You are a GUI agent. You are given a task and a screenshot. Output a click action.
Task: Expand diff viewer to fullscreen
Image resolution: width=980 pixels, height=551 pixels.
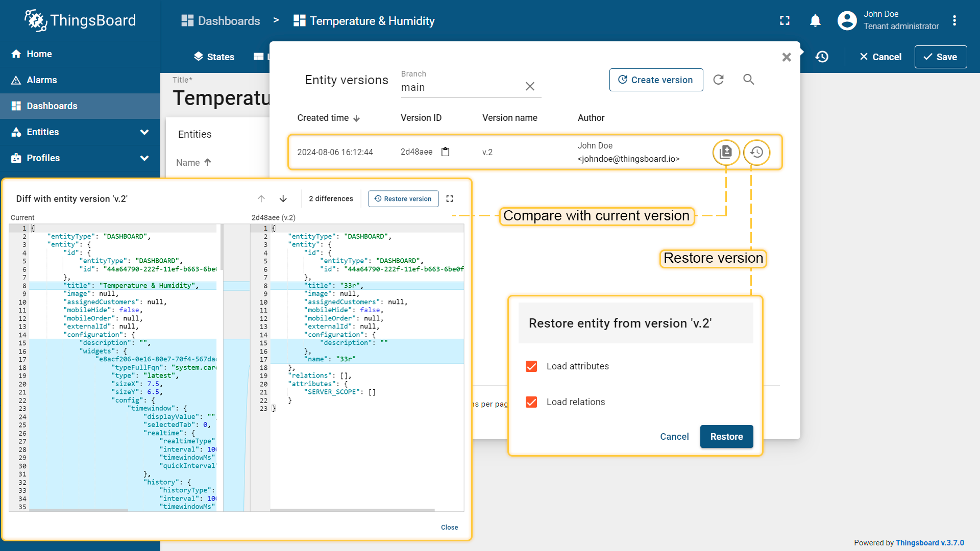tap(450, 198)
